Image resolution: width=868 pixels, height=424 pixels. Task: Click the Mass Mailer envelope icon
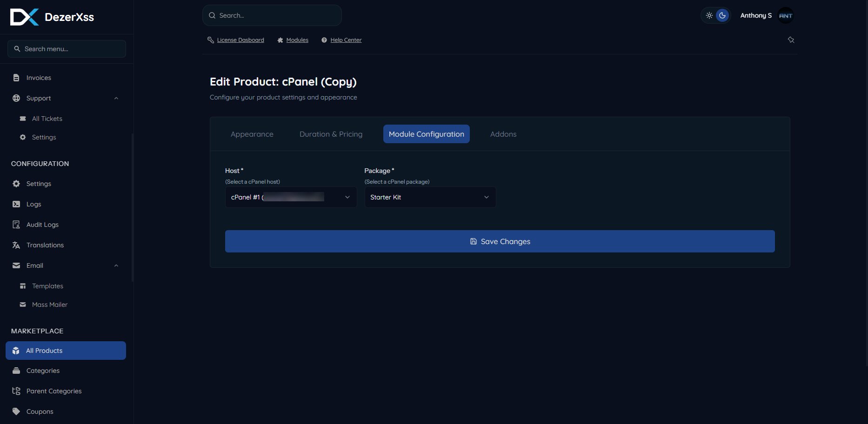click(x=23, y=305)
